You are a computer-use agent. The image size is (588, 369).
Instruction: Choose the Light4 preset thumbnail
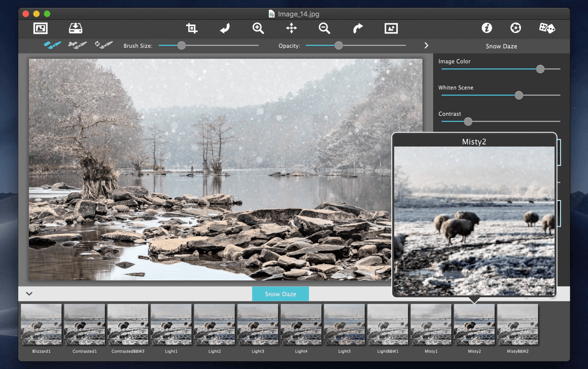coord(301,324)
